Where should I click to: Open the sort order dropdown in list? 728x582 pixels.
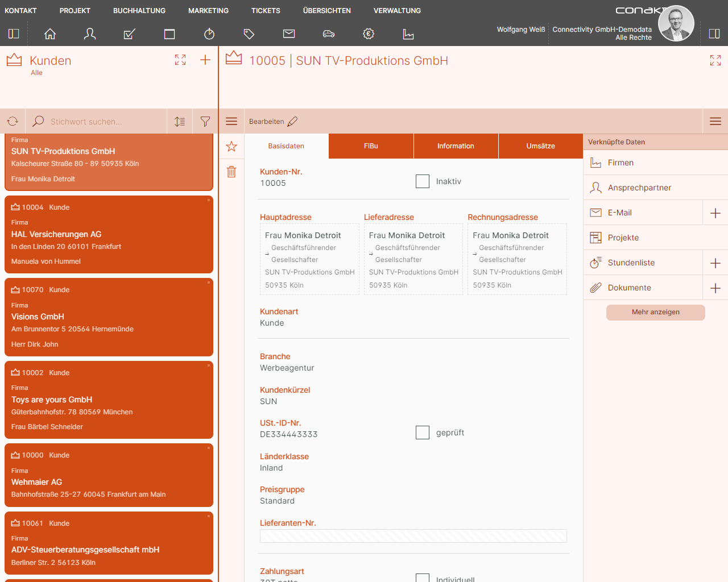pyautogui.click(x=180, y=121)
